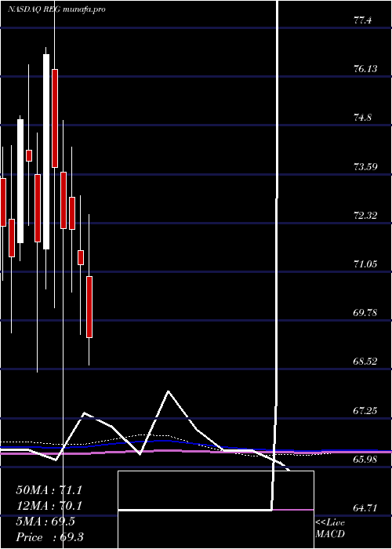
Task: Click the 74.8 price axis label
Action: [x=362, y=118]
